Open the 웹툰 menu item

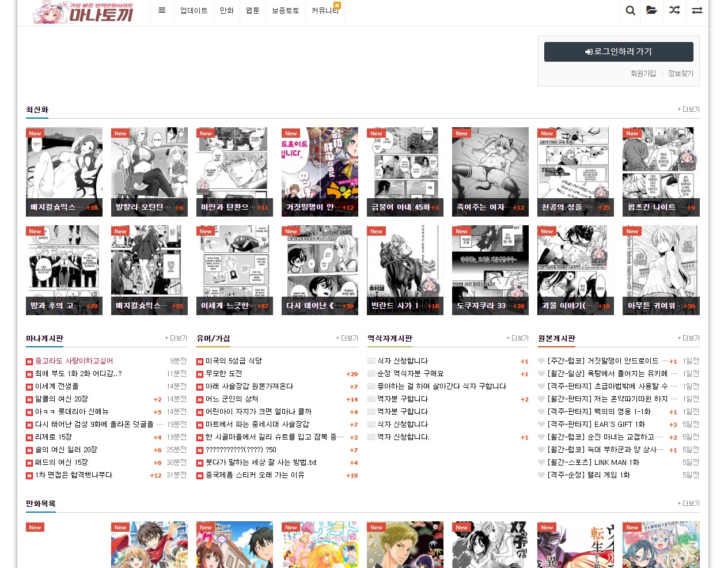[253, 10]
